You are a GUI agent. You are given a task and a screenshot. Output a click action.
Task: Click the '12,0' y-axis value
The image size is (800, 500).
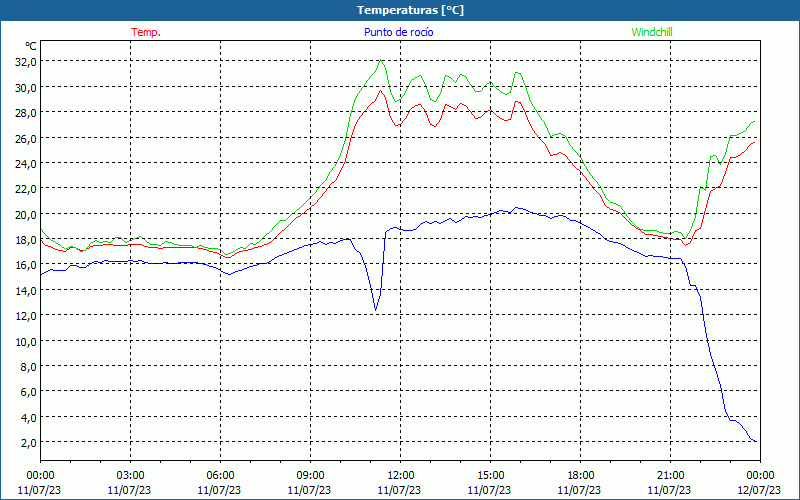(x=26, y=316)
